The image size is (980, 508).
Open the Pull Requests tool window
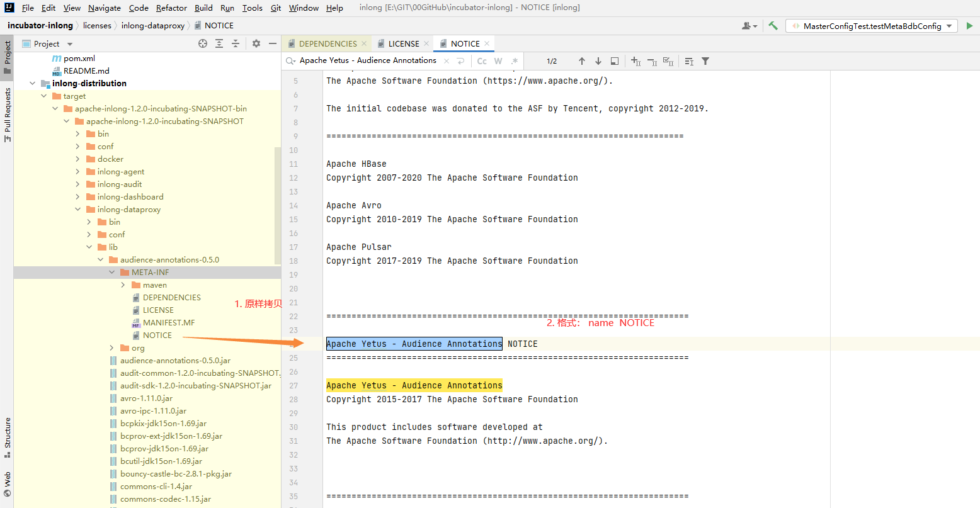click(8, 115)
